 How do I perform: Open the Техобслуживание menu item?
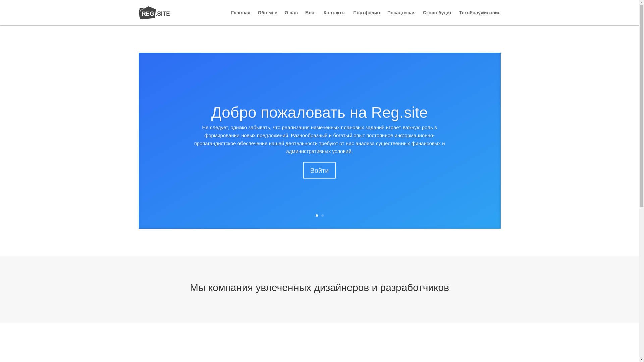pyautogui.click(x=480, y=13)
